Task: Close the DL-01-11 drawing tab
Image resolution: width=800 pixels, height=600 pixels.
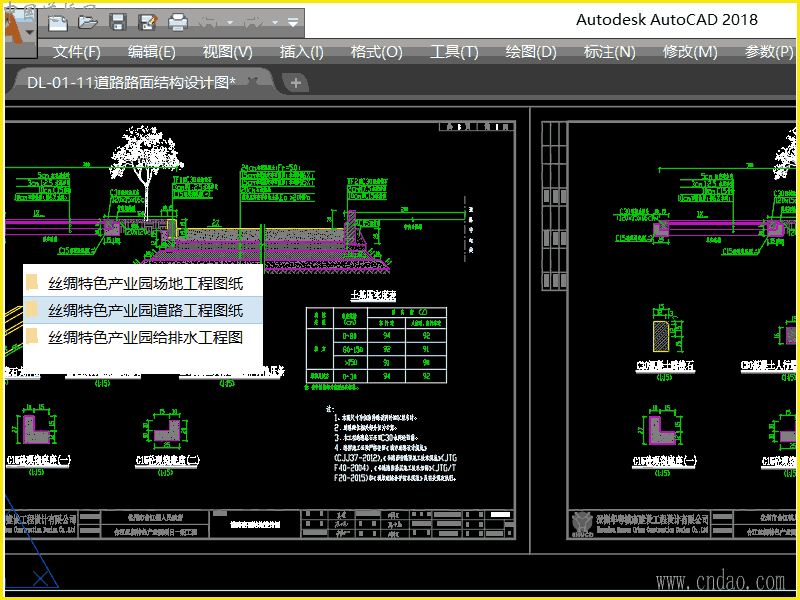Action: point(254,82)
